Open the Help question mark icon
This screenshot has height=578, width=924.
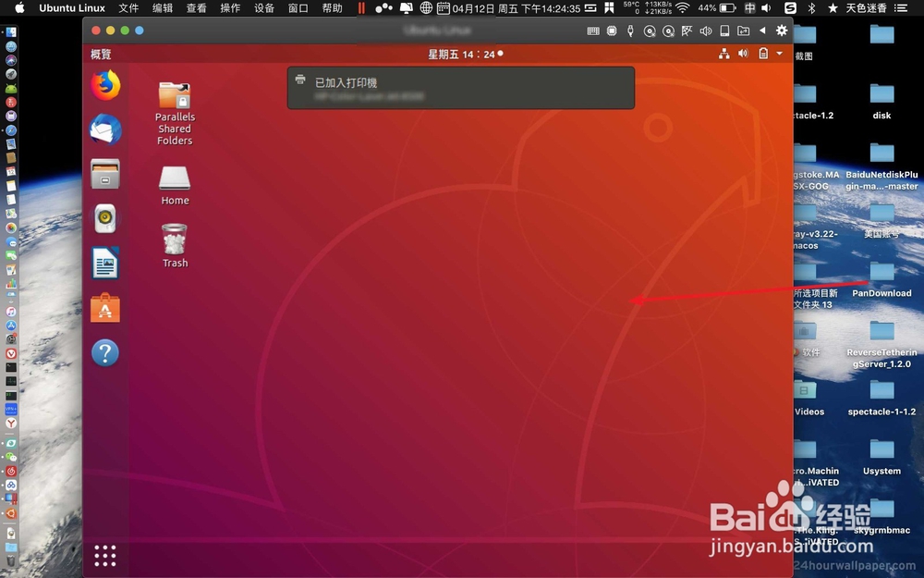pos(105,352)
